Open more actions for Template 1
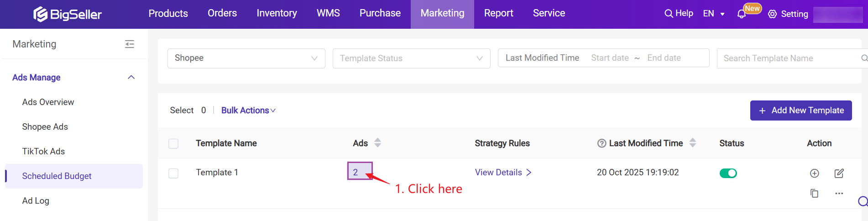This screenshot has width=868, height=221. (839, 193)
